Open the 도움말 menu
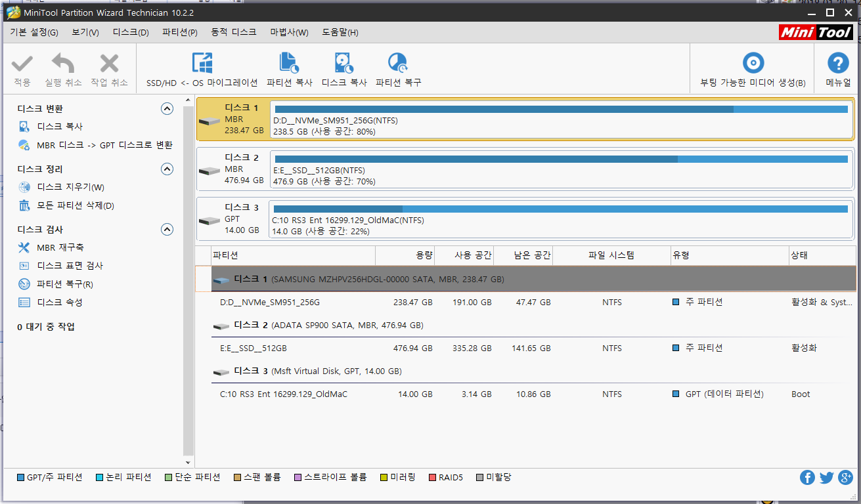 tap(340, 32)
